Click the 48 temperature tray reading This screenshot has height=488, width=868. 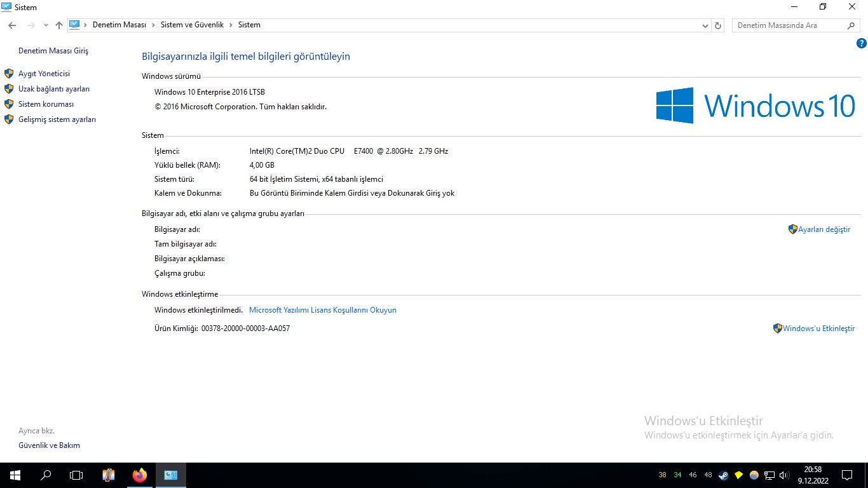click(709, 475)
